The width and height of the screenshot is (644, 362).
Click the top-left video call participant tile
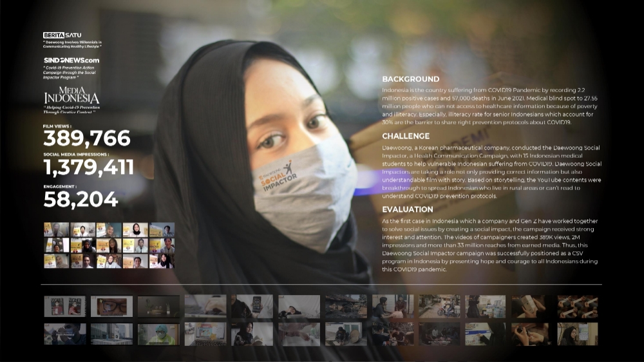point(56,230)
